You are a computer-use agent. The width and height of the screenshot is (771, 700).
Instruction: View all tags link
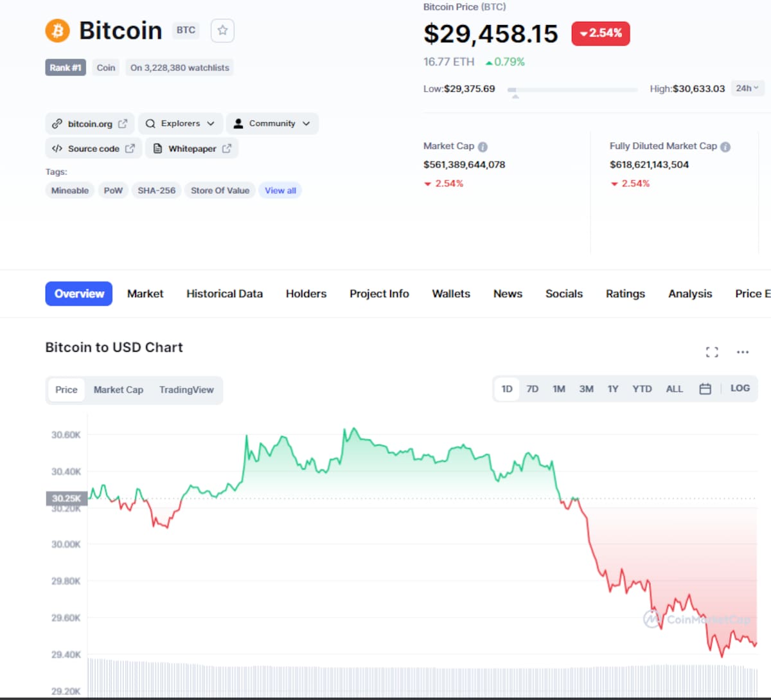(280, 190)
